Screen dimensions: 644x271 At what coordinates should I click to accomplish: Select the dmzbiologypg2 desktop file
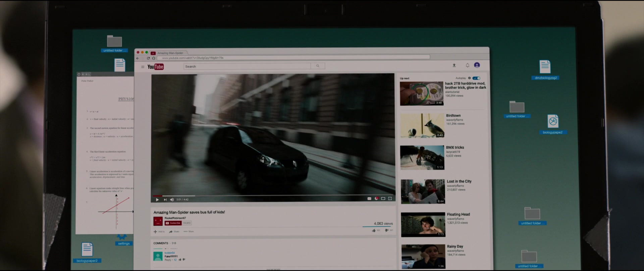click(x=545, y=70)
